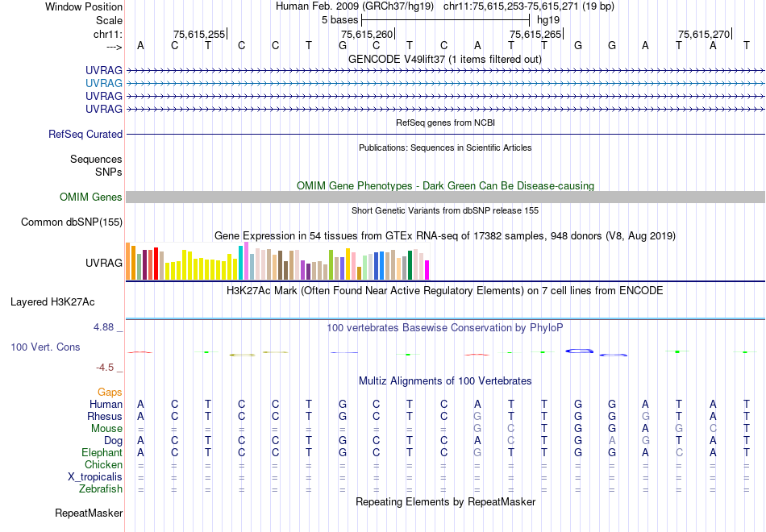Click the ---> sequence direction arrow label
766x532 pixels.
click(114, 47)
